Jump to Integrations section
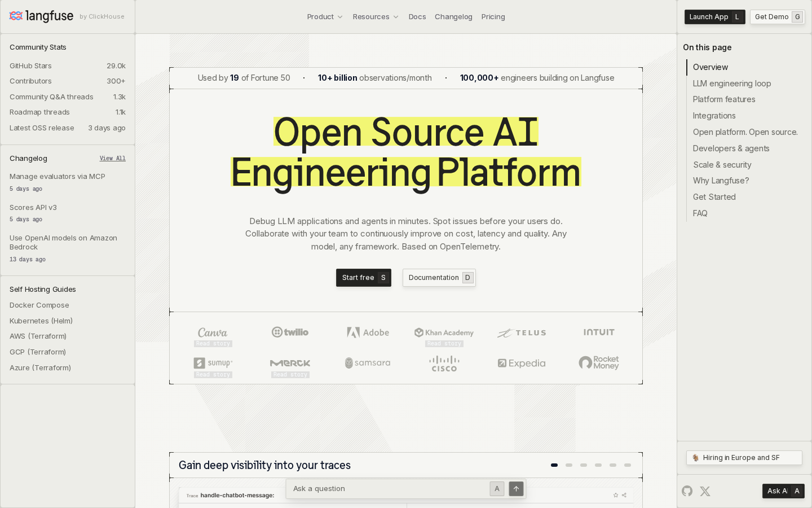This screenshot has width=812, height=508. pos(714,116)
